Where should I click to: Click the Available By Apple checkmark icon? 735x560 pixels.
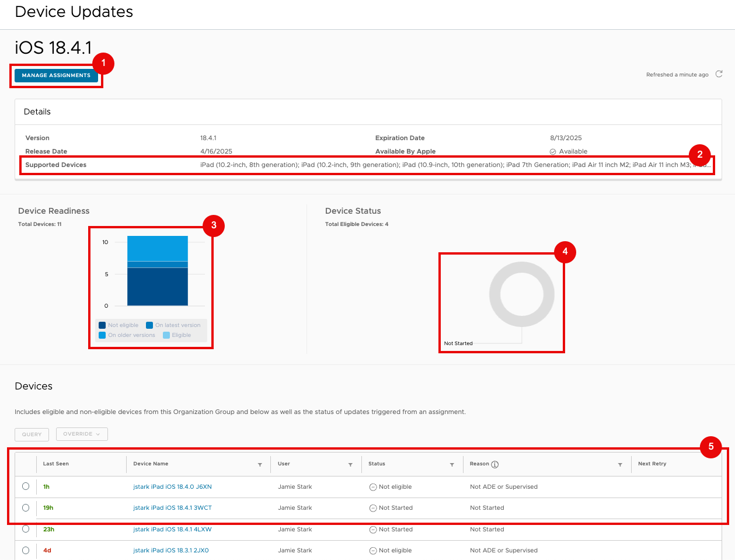[x=553, y=152]
